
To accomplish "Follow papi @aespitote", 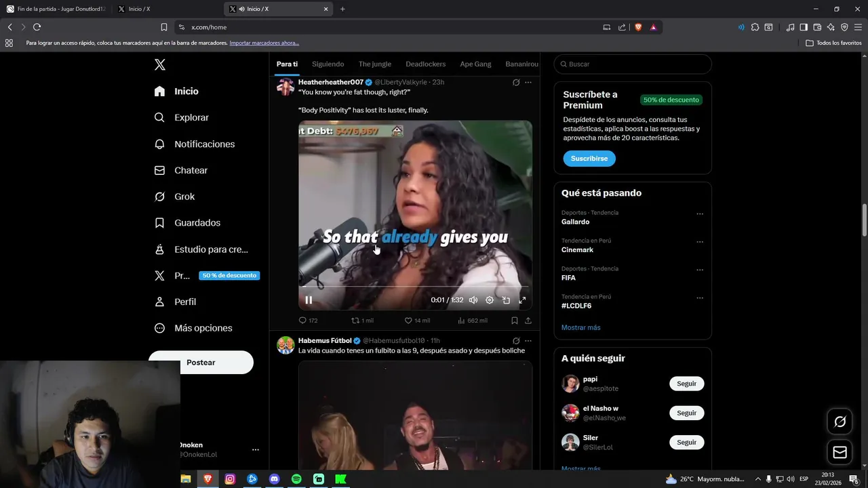I will (687, 384).
